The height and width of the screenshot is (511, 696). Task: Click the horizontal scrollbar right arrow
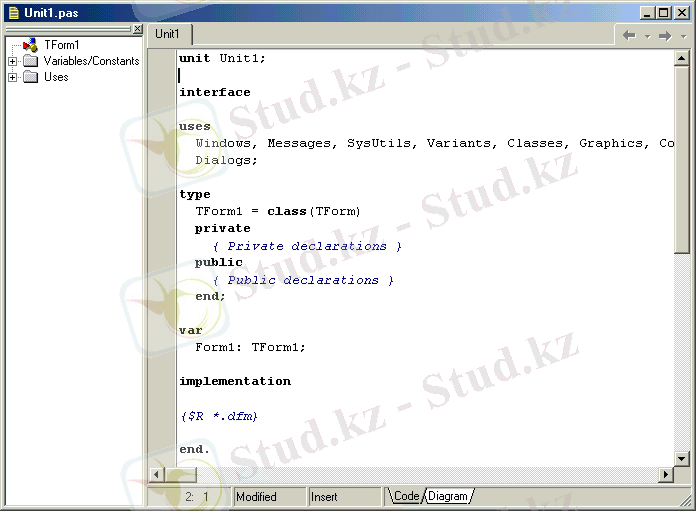[665, 475]
